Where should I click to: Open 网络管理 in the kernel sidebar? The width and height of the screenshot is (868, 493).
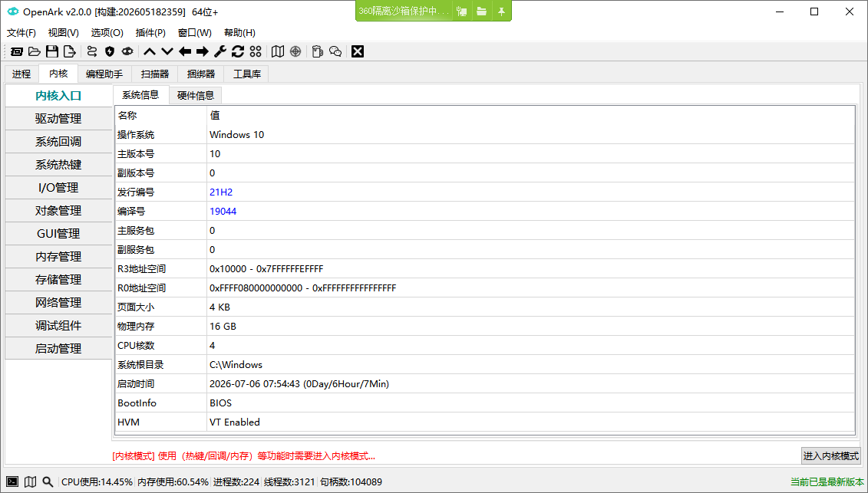[x=58, y=303]
